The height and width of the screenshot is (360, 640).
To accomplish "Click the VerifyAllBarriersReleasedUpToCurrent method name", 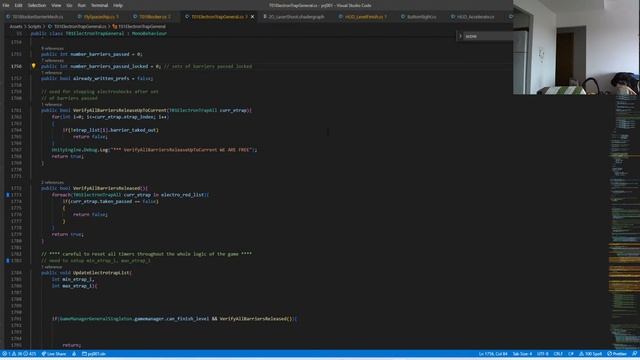I will point(120,110).
